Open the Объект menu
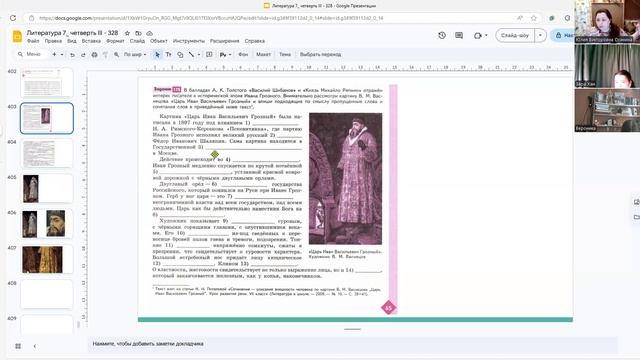Viewport: 640px width, 360px height. point(159,41)
